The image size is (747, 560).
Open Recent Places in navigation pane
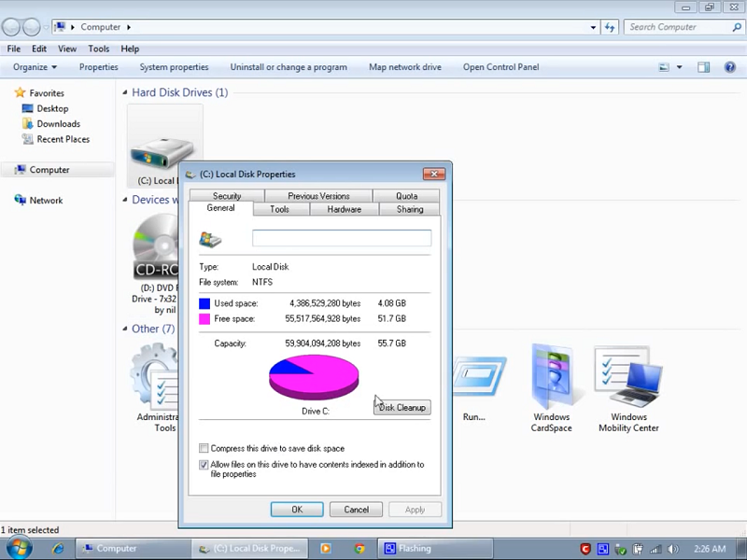click(x=63, y=139)
